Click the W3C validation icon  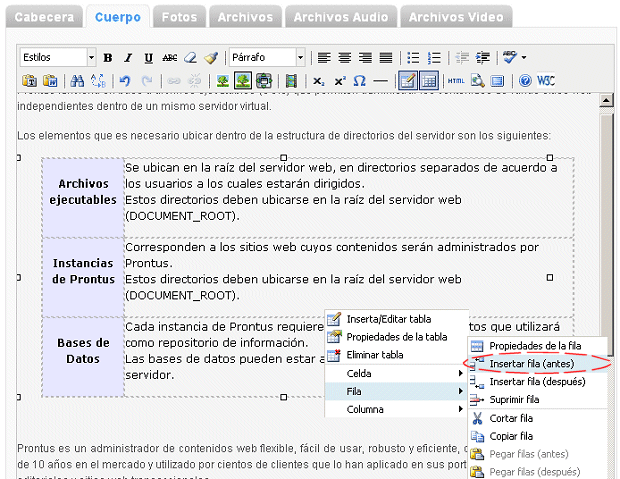[x=546, y=81]
